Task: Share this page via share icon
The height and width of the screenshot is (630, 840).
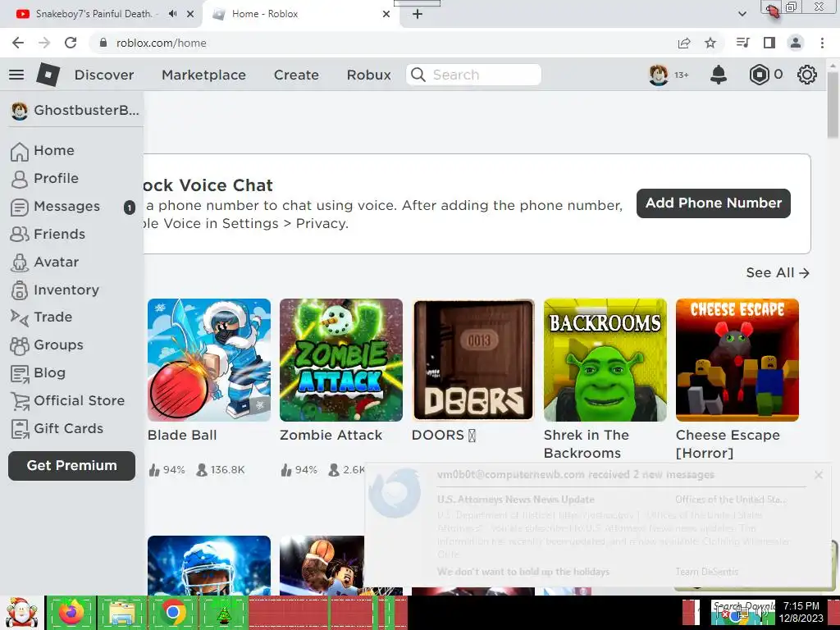Action: click(x=684, y=43)
